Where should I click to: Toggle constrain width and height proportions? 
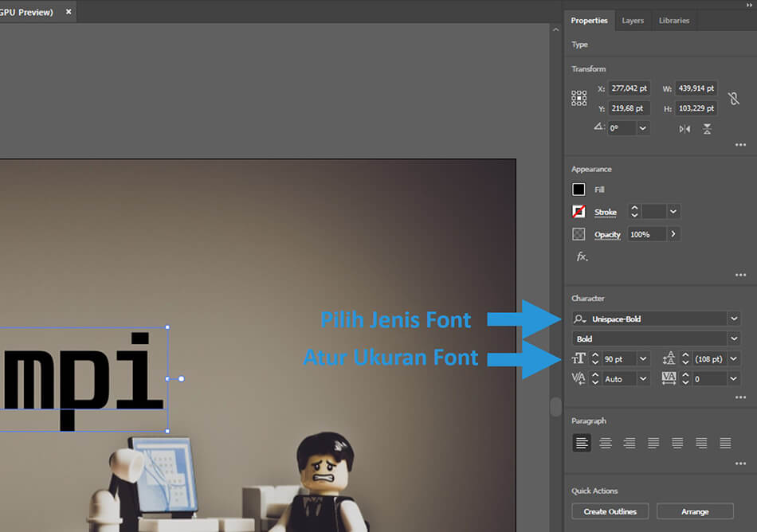click(733, 99)
